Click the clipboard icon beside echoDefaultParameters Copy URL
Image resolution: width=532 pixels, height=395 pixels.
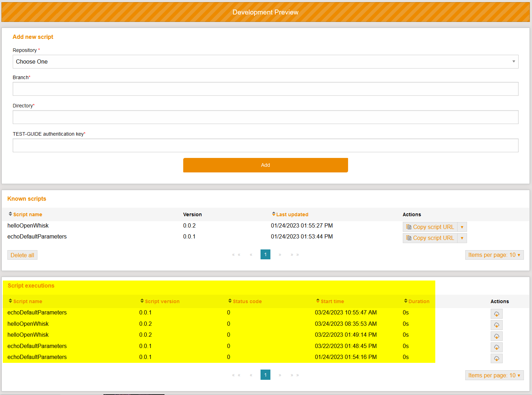click(x=409, y=238)
